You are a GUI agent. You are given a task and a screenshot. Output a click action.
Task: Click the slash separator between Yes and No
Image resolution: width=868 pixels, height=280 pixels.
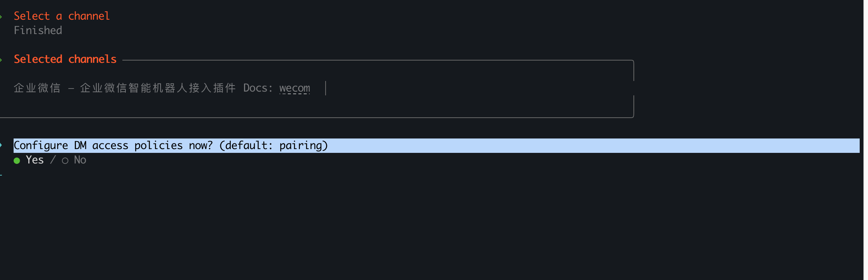tap(53, 160)
